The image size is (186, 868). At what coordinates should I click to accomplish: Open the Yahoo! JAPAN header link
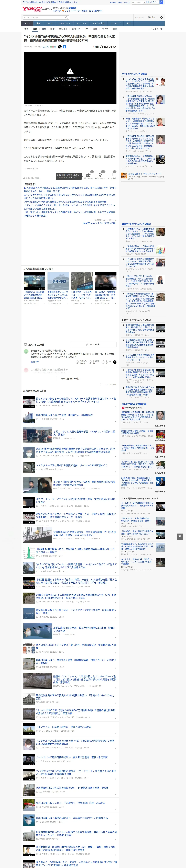[x=116, y=2]
